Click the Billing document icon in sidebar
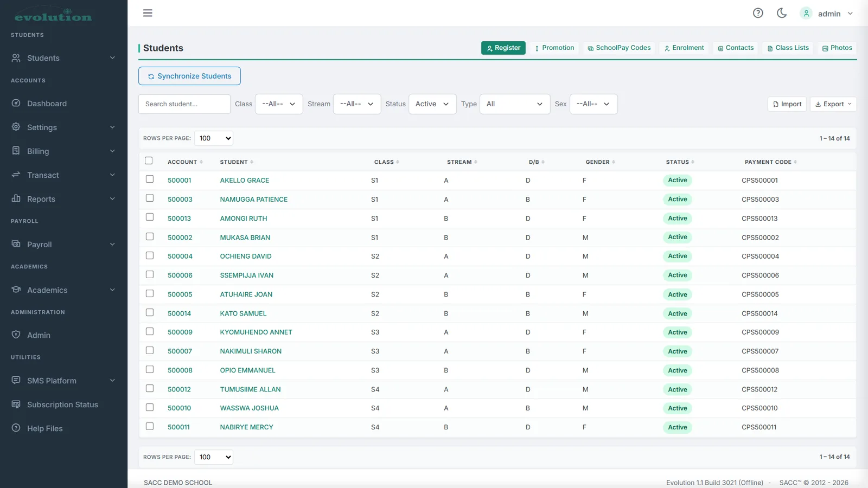The height and width of the screenshot is (488, 868). pos(16,151)
